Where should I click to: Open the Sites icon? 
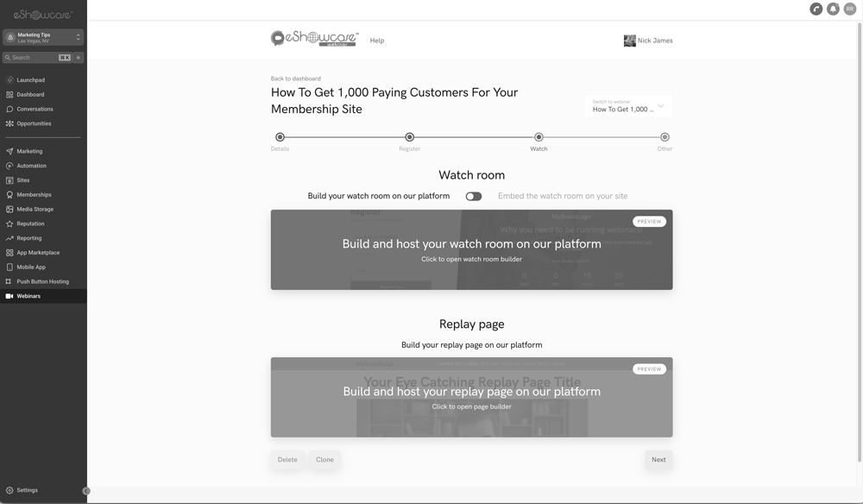[9, 180]
